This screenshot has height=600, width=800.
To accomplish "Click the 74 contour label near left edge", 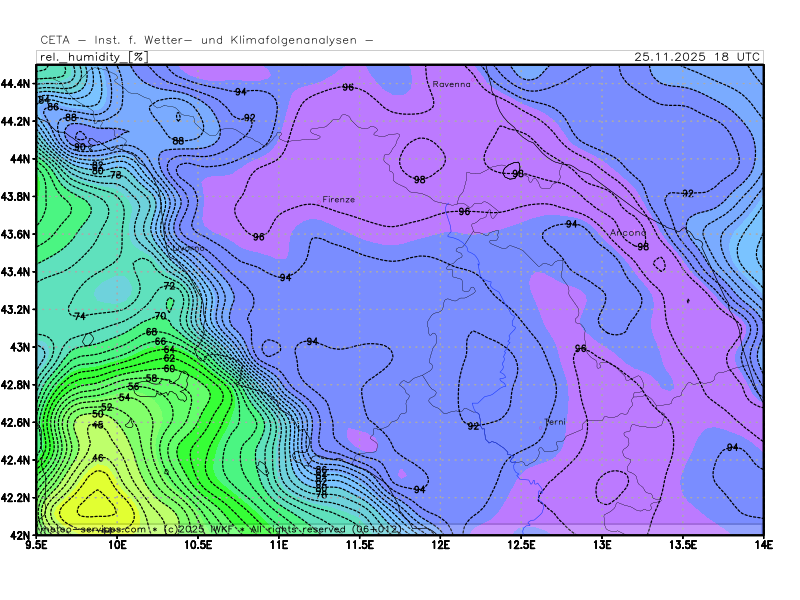I will (x=79, y=317).
